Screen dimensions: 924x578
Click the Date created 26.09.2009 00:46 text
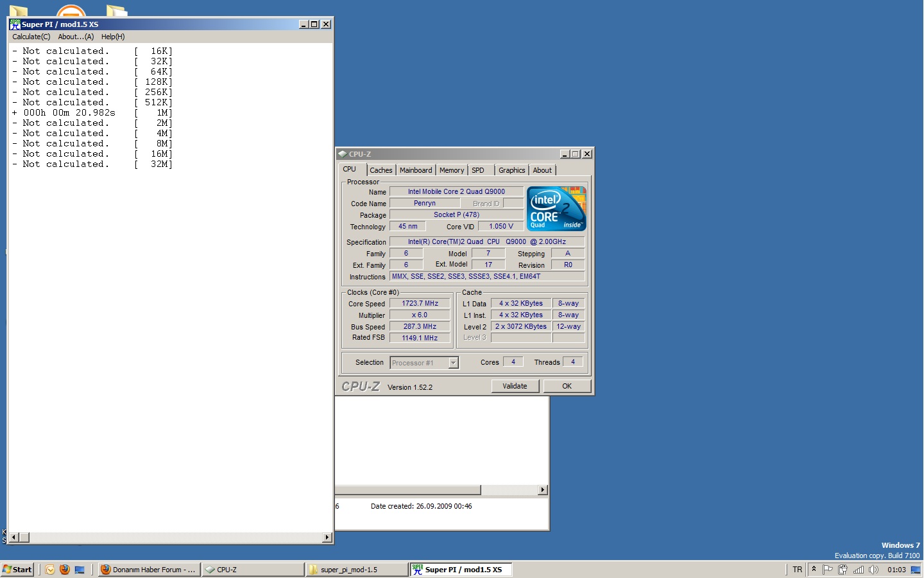pos(421,506)
